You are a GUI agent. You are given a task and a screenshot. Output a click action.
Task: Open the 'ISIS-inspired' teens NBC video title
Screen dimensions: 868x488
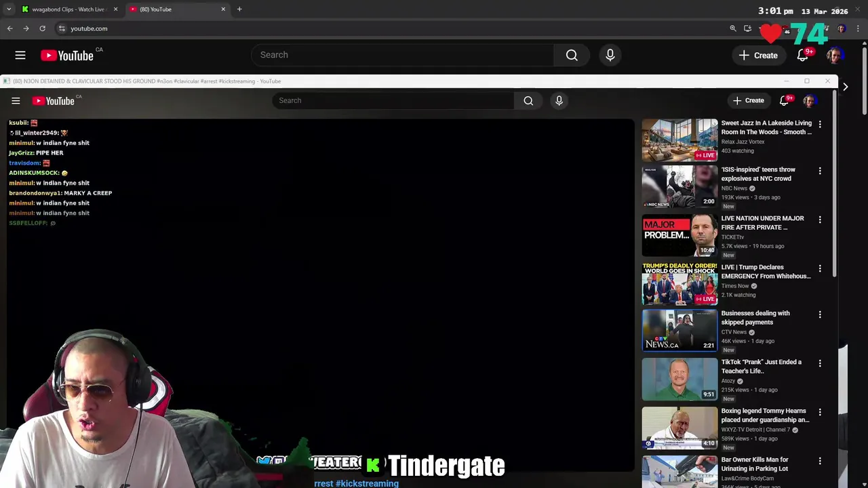point(758,174)
